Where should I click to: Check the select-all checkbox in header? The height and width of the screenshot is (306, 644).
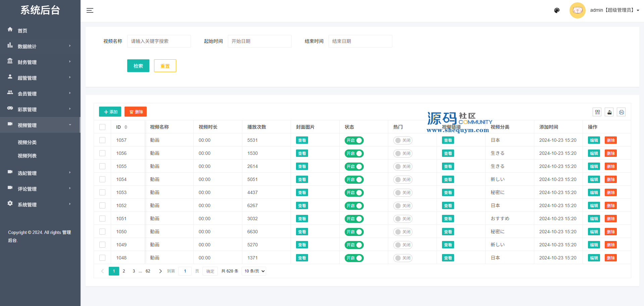[102, 127]
